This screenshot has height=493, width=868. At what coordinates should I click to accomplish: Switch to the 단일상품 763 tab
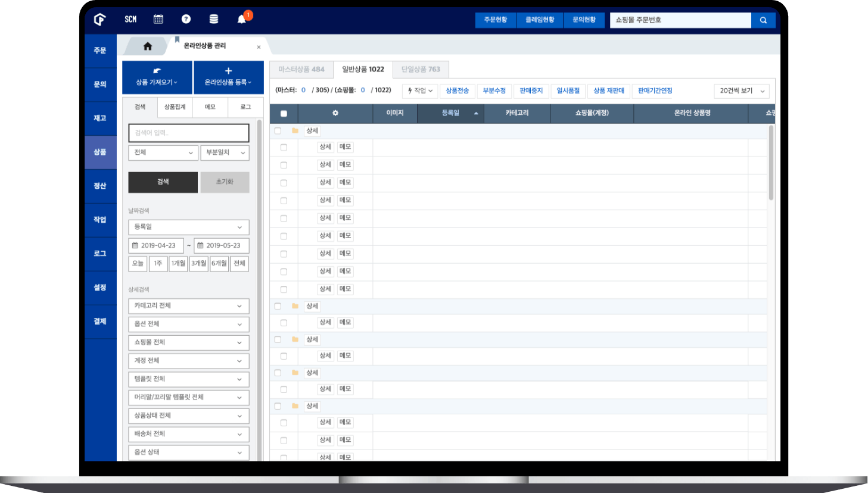[421, 70]
